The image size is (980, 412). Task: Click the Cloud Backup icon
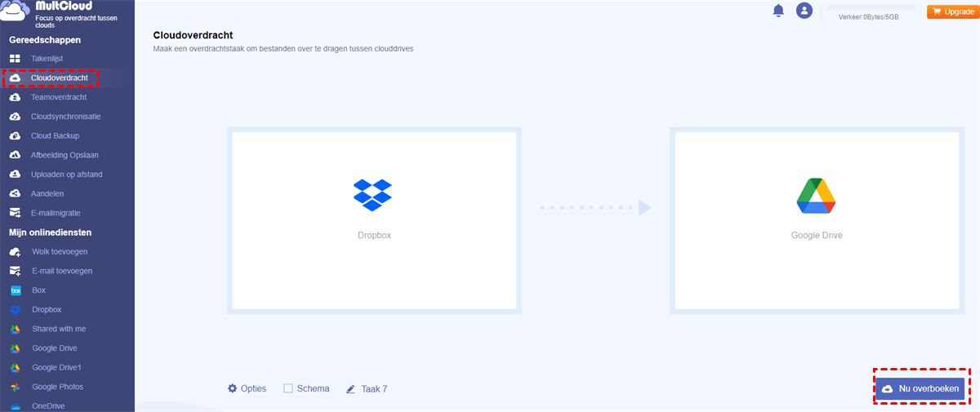15,136
